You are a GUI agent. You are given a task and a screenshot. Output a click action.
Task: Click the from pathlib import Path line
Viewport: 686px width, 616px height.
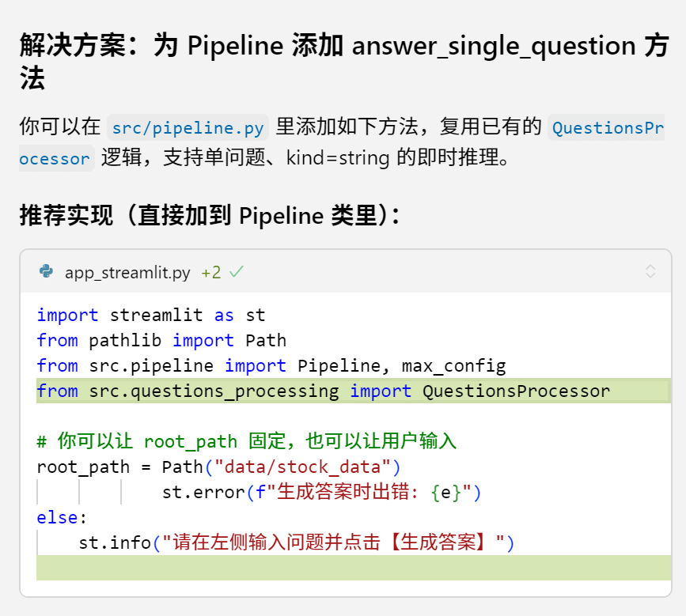[161, 340]
